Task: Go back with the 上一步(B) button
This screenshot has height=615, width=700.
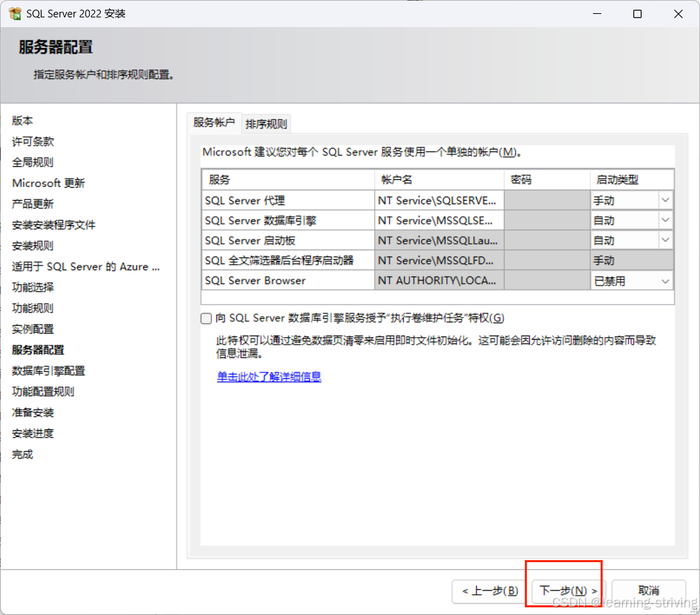Action: [x=490, y=591]
